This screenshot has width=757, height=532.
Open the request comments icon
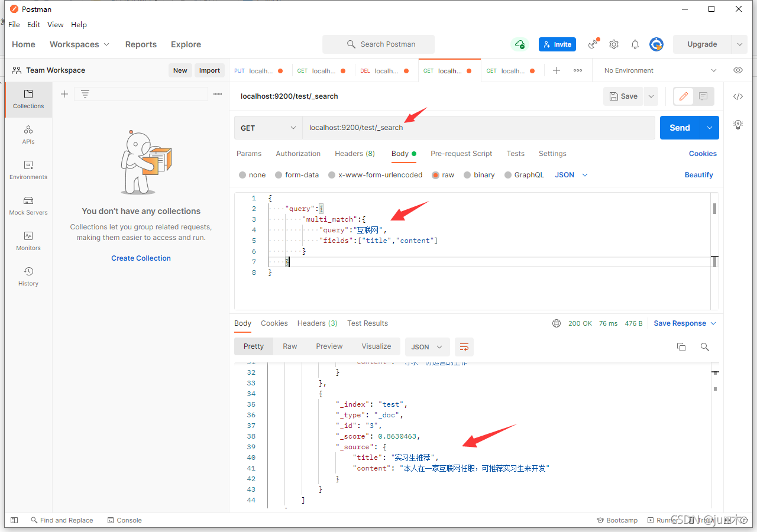coord(703,96)
